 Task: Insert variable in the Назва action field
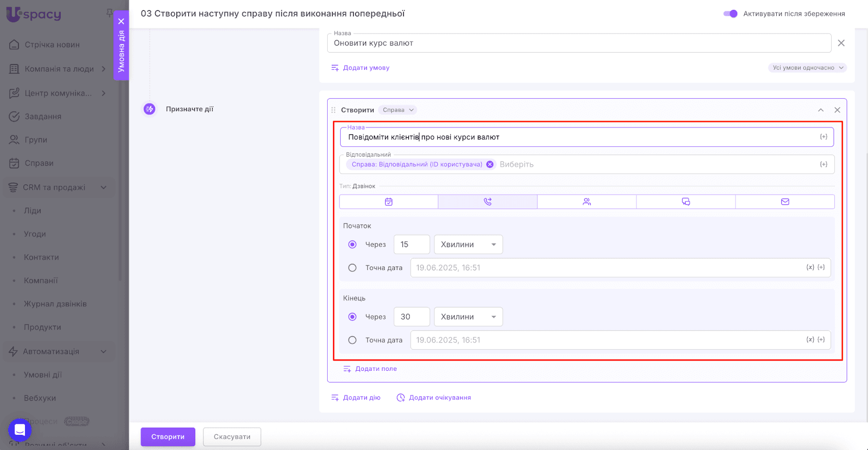click(x=823, y=137)
